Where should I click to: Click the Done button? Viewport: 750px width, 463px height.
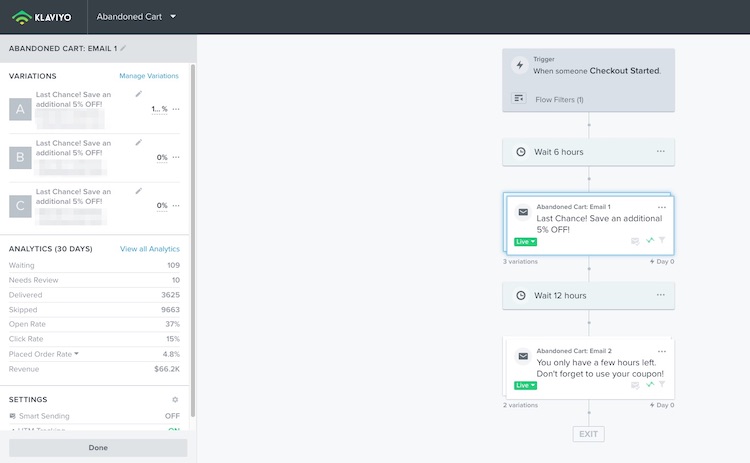click(x=98, y=448)
